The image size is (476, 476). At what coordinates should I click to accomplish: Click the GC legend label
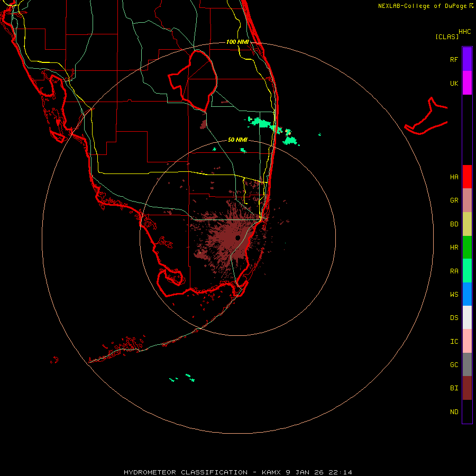(454, 365)
